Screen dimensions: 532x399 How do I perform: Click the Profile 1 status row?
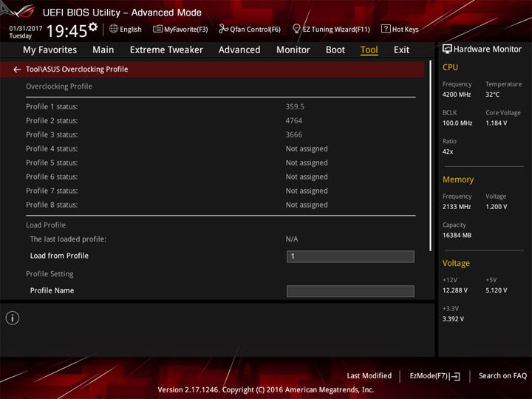point(220,106)
